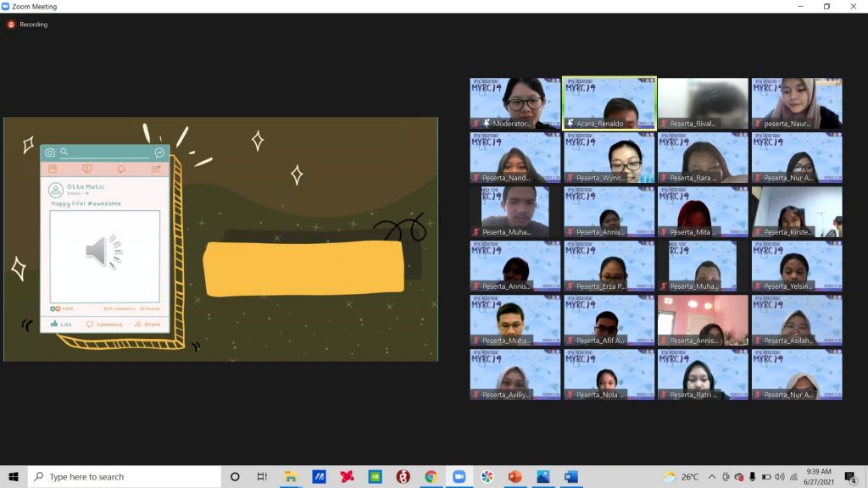This screenshot has width=868, height=488.
Task: Open PowerPoint from the taskbar
Action: [x=515, y=476]
